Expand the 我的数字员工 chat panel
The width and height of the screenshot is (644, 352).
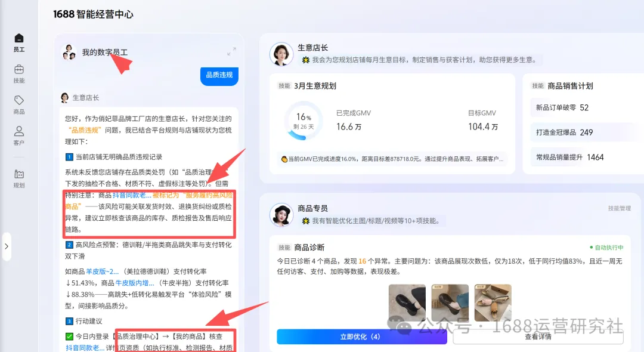(231, 51)
